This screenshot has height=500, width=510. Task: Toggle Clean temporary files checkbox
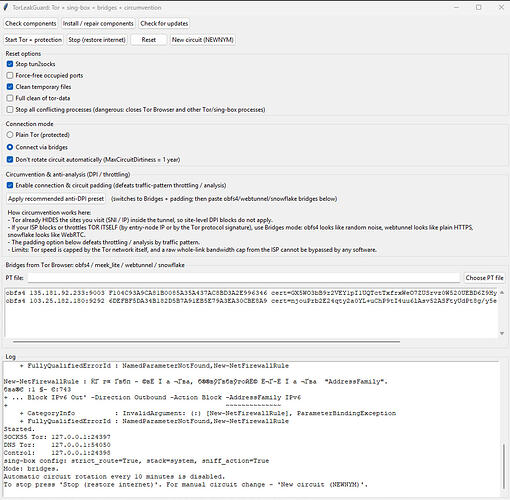pos(10,87)
